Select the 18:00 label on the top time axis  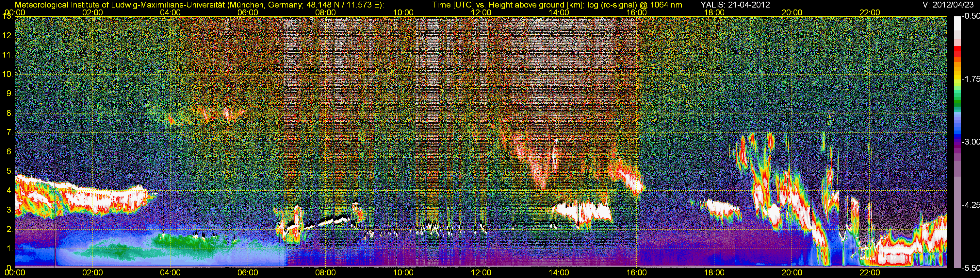(x=714, y=12)
